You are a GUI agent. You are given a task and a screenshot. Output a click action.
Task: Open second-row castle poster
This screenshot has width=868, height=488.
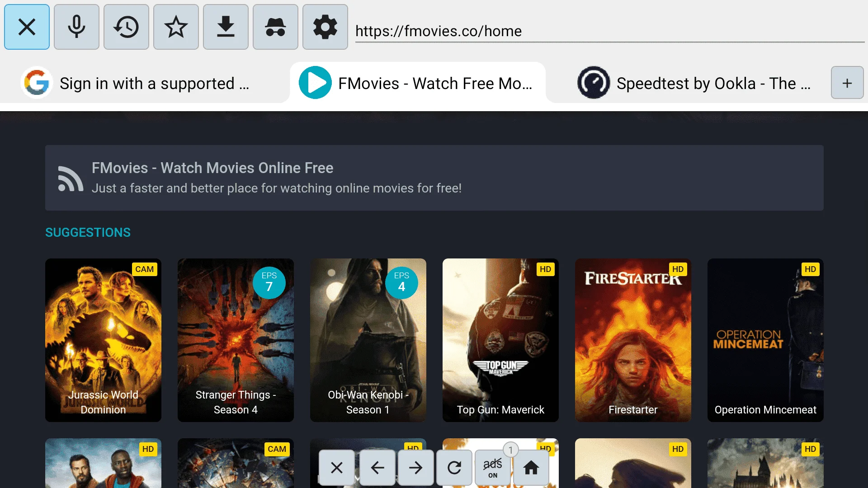(765, 463)
